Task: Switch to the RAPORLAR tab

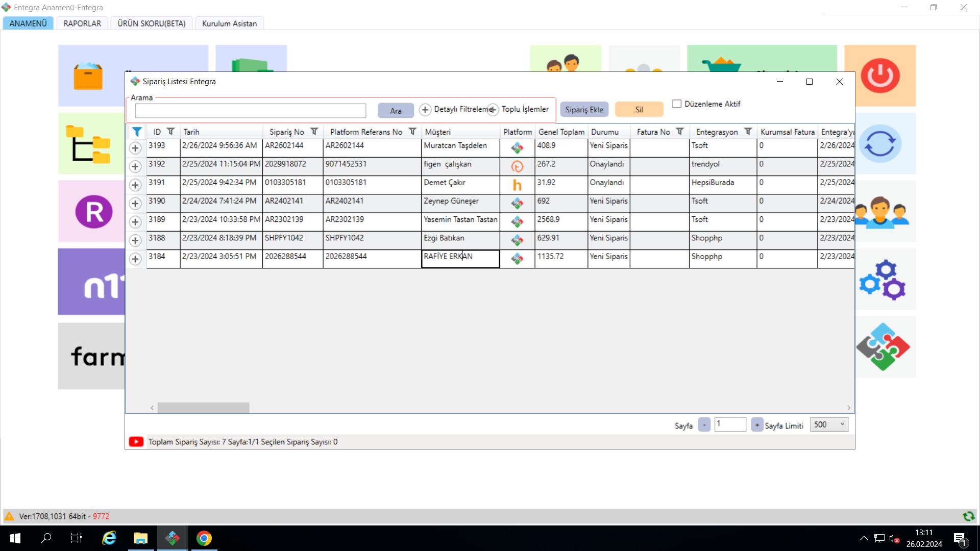Action: (x=82, y=23)
